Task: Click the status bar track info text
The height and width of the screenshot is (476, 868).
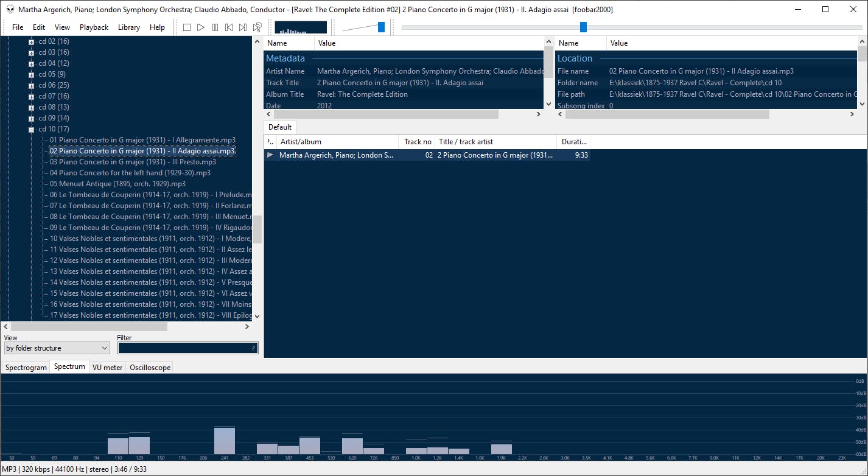Action: [74, 469]
